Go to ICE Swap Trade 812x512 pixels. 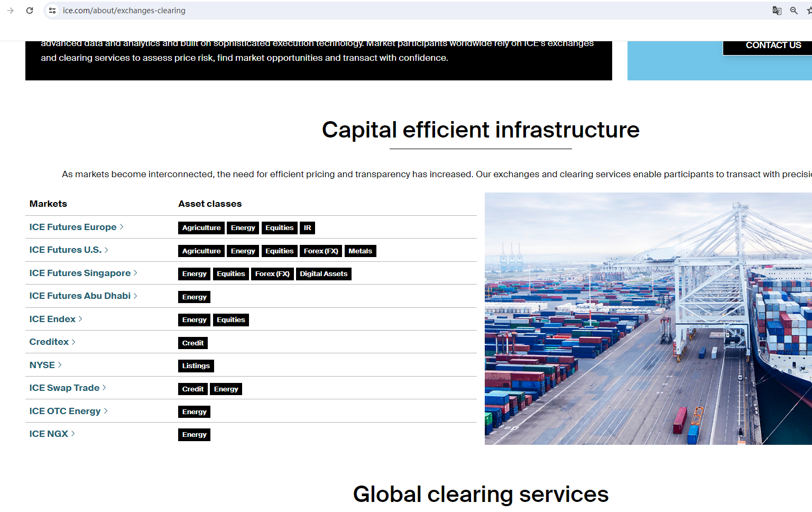tap(64, 388)
